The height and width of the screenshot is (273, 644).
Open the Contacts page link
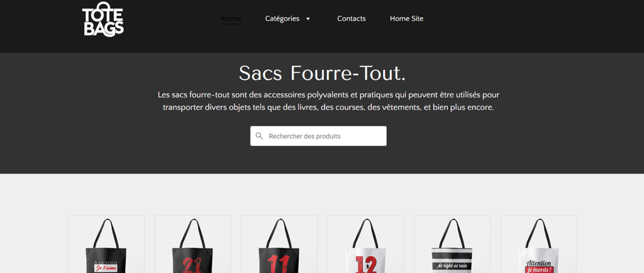pos(352,18)
